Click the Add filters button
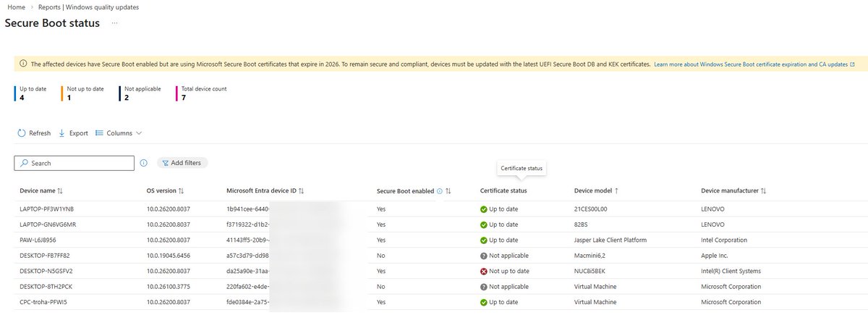868x323 pixels. click(x=182, y=163)
